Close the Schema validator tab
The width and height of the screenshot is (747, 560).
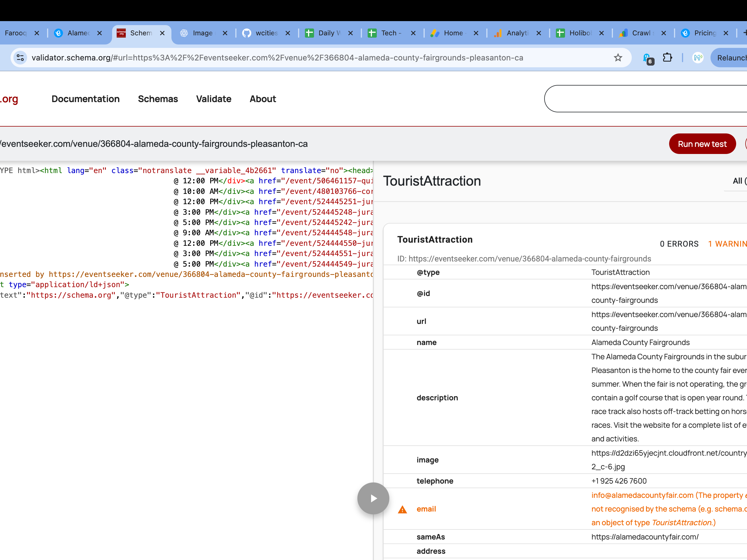coord(162,33)
